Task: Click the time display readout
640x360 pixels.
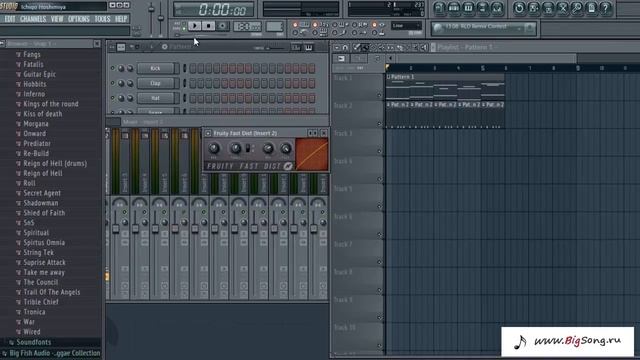Action: tap(213, 10)
